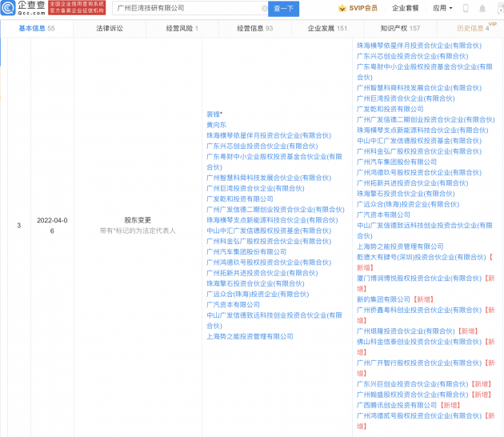Open the 历史信息 tab
The height and width of the screenshot is (437, 504).
pos(472,28)
